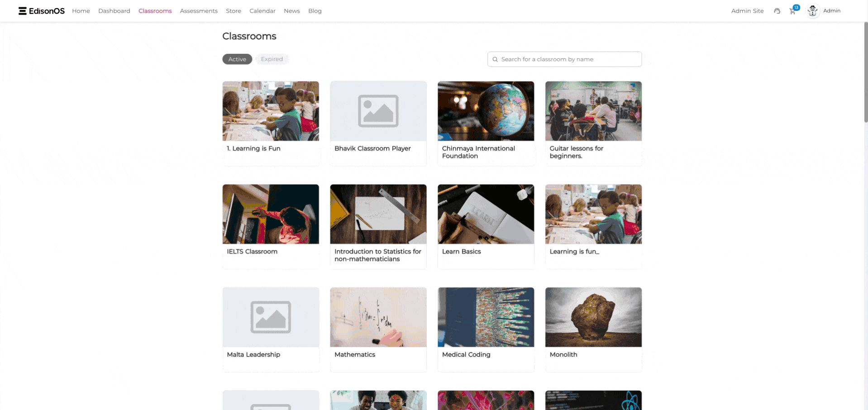
Task: Click the Admin username label
Action: pyautogui.click(x=832, y=10)
